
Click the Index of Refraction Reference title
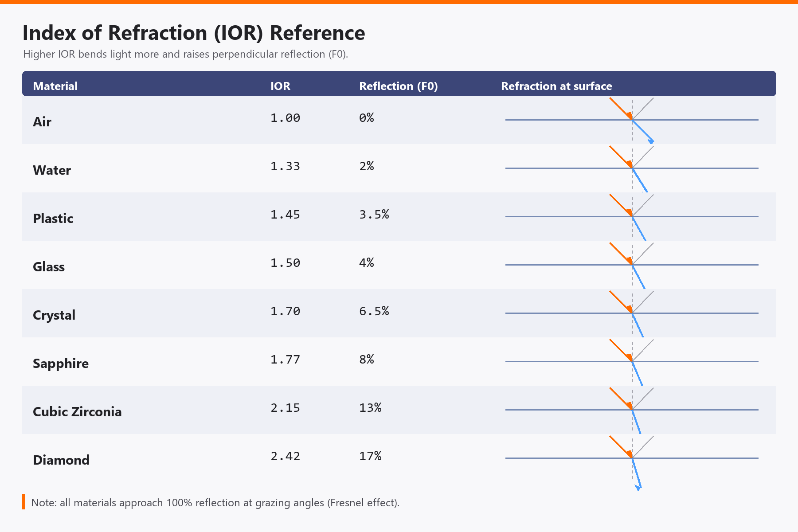tap(194, 33)
